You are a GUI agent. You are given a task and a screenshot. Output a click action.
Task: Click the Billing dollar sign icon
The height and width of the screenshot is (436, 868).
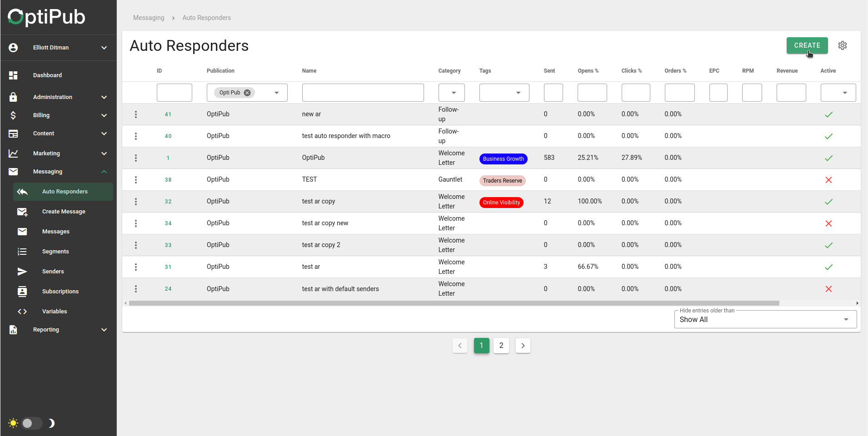pos(13,115)
